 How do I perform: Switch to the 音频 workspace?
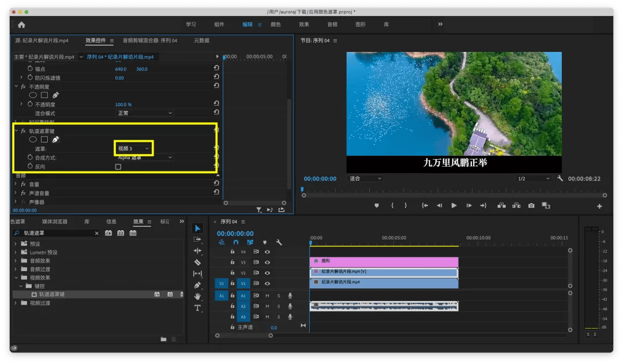333,25
